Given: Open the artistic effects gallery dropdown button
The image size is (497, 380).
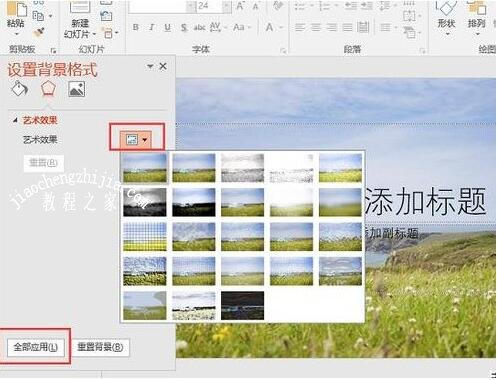Looking at the screenshot, I should tap(137, 140).
